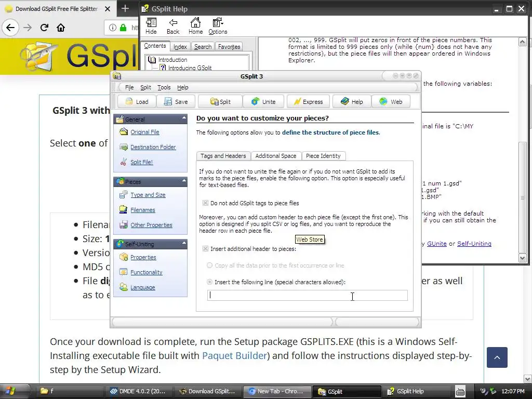Switch to the Index tab in Help
Viewport: 532px width, 399px height.
[x=180, y=47]
